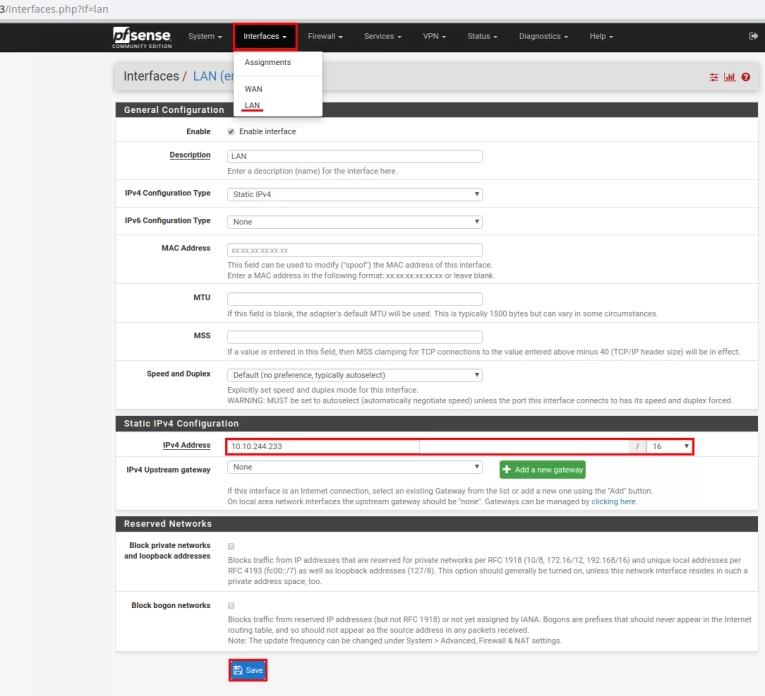Click the MSS input field
The width and height of the screenshot is (765, 696).
coord(355,337)
